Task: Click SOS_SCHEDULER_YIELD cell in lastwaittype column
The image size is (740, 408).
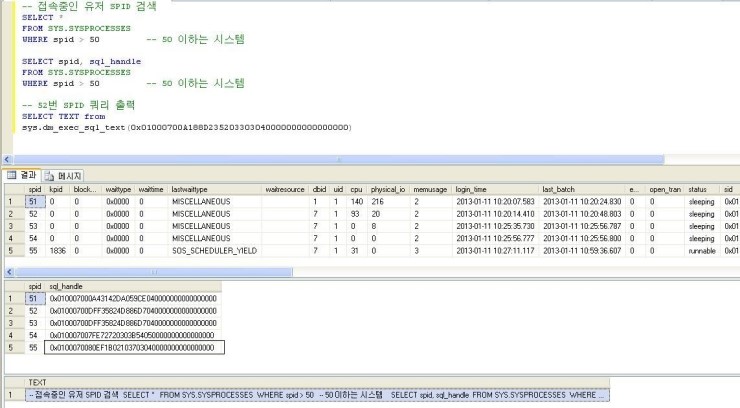Action: pos(213,253)
